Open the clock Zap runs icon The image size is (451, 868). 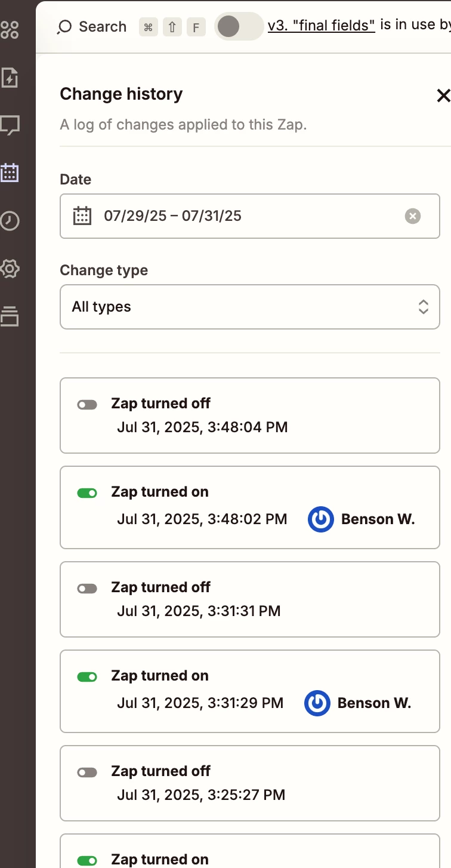pyautogui.click(x=10, y=220)
